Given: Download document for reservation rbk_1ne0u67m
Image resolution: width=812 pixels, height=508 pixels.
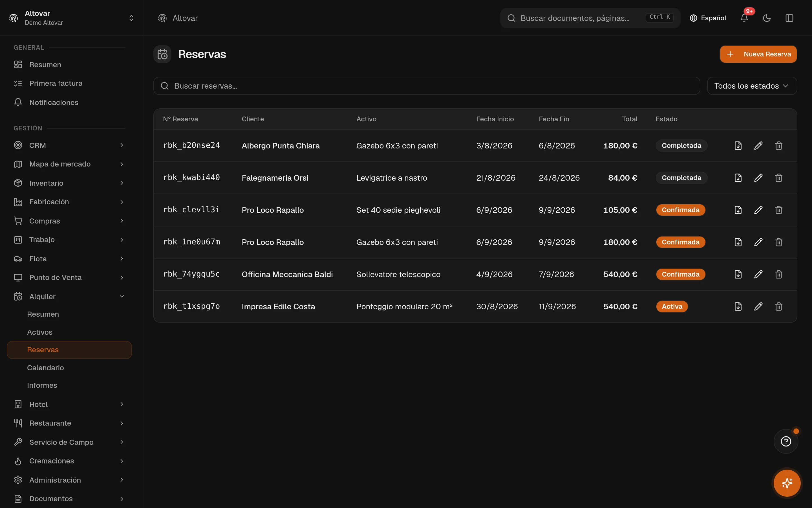Looking at the screenshot, I should 738,242.
